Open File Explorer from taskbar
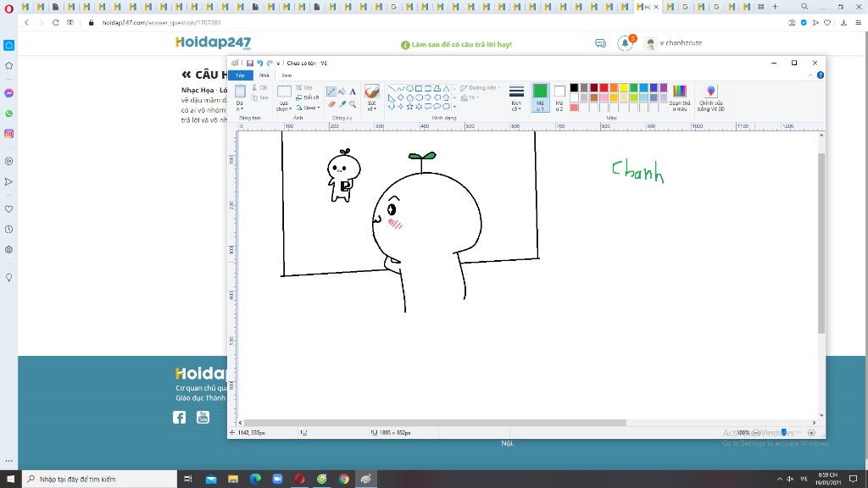 coord(233,480)
